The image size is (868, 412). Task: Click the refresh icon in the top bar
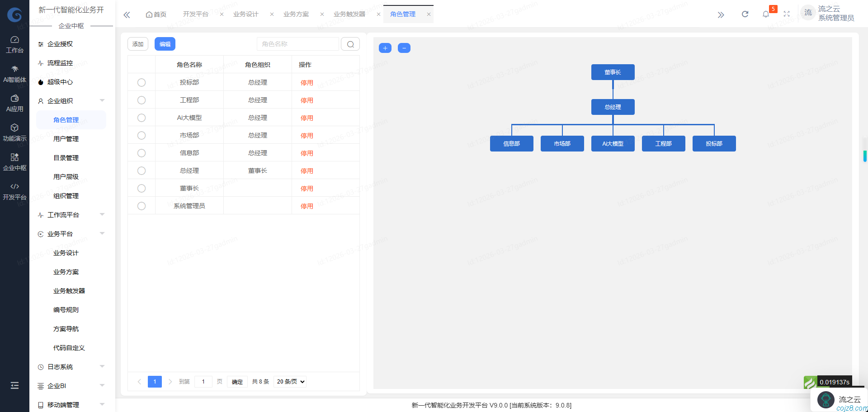coord(745,14)
